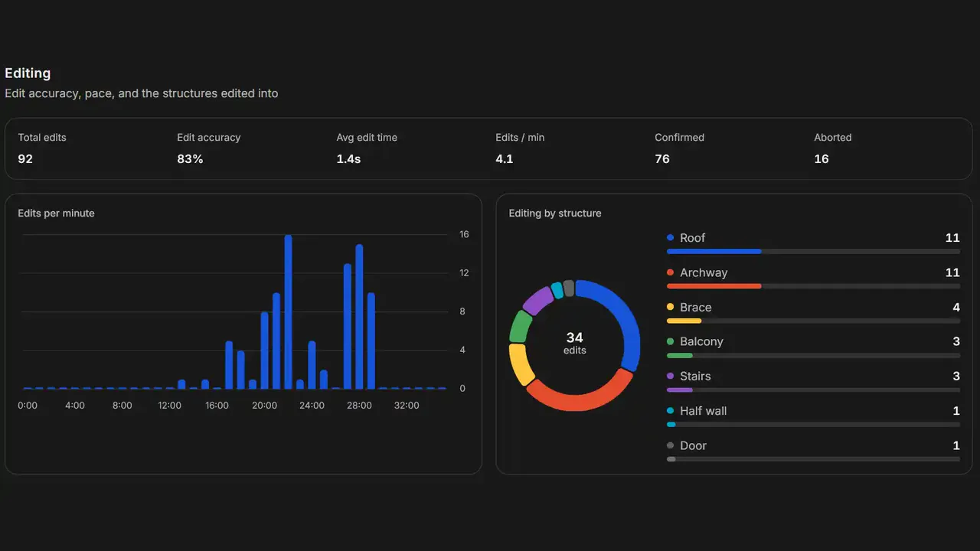Select the green Balcony legend dot
The image size is (980, 551).
(671, 342)
